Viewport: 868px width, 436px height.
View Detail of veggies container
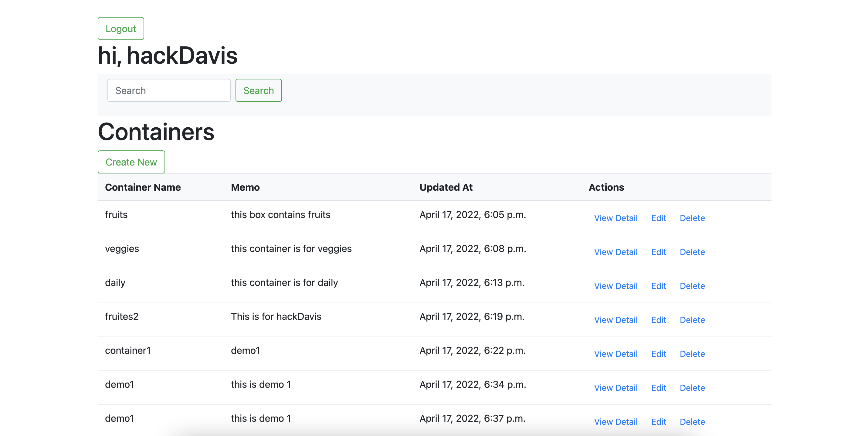615,252
